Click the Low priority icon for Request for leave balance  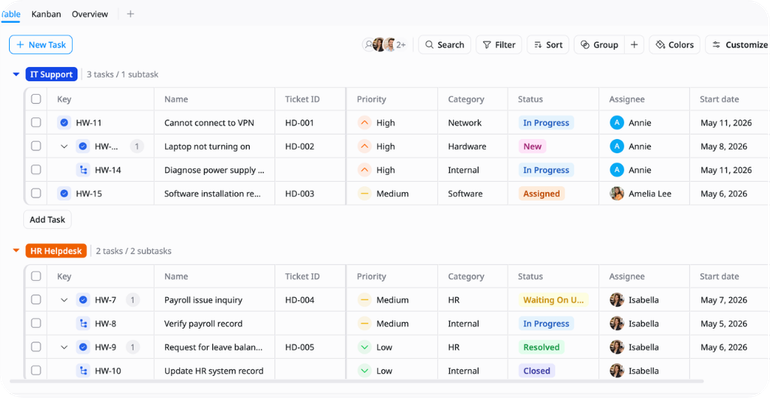pos(364,347)
